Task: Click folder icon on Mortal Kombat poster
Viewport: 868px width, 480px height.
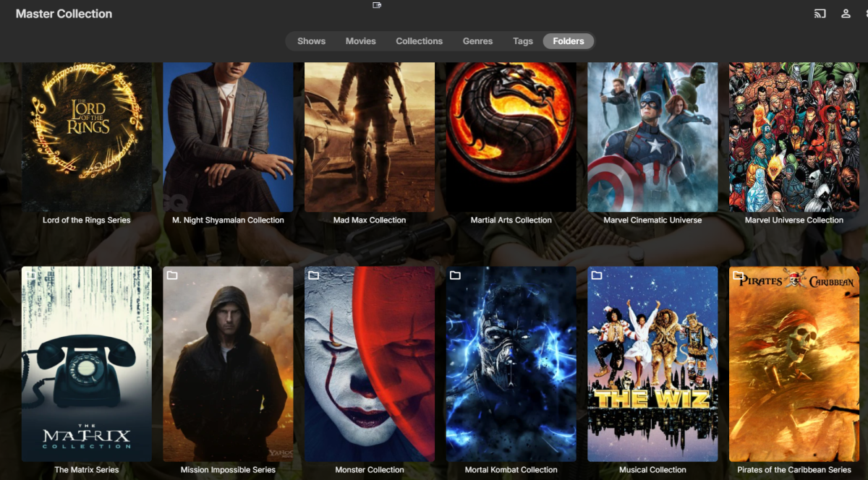Action: click(x=455, y=275)
